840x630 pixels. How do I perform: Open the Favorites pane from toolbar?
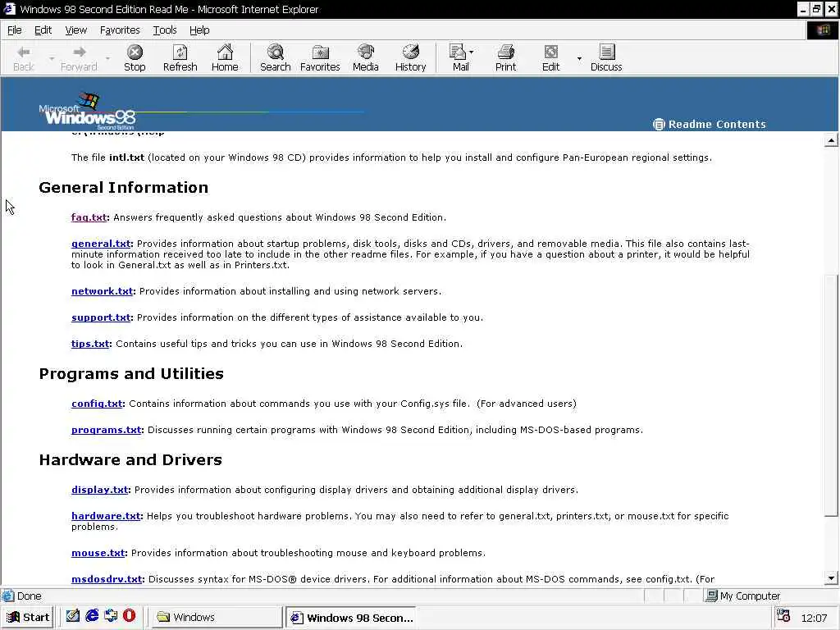tap(320, 58)
